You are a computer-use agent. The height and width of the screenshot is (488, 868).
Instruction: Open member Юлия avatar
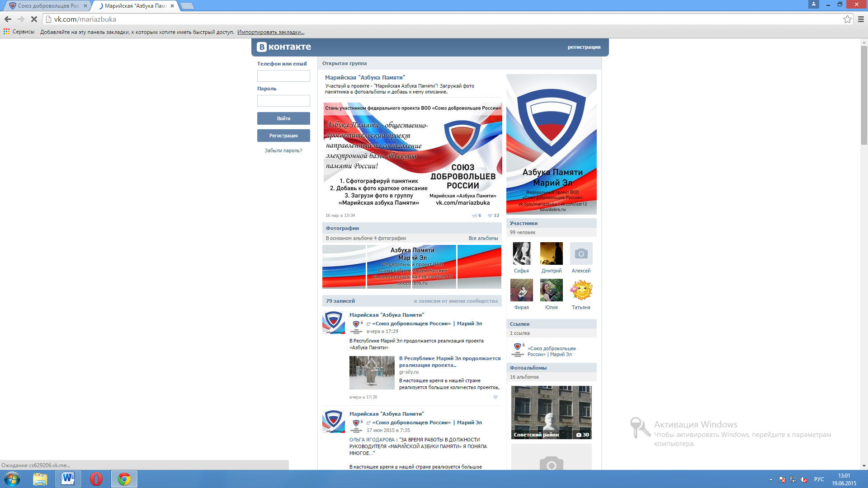552,290
